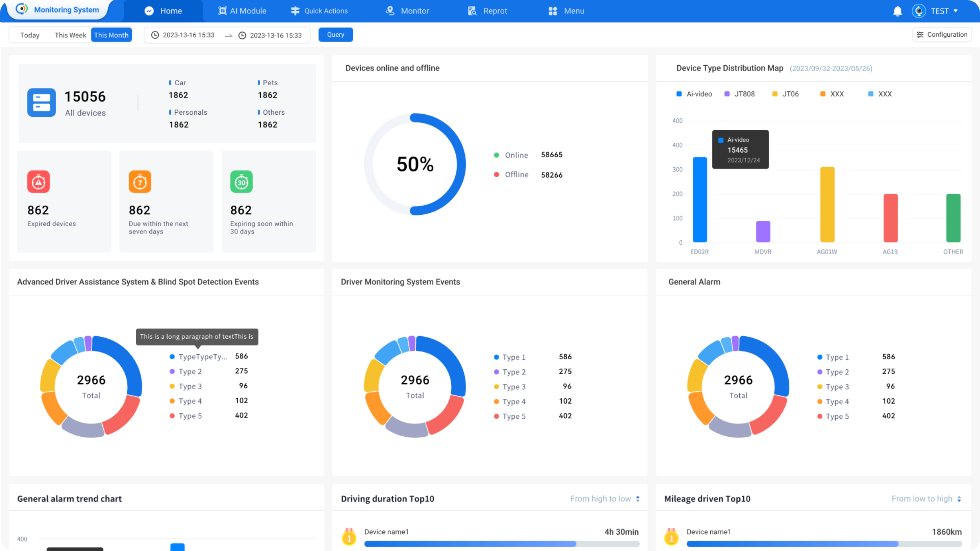Viewport: 980px width, 551px height.
Task: Click the start date field 2023-13-16
Action: coord(188,35)
